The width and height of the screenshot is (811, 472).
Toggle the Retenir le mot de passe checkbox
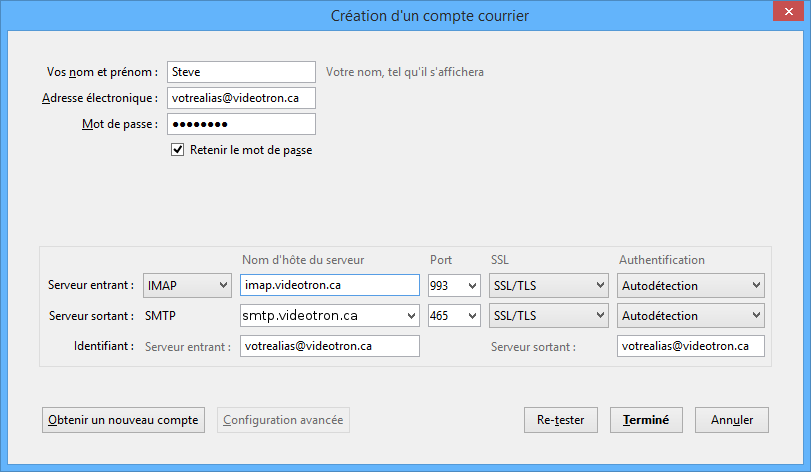coord(177,150)
